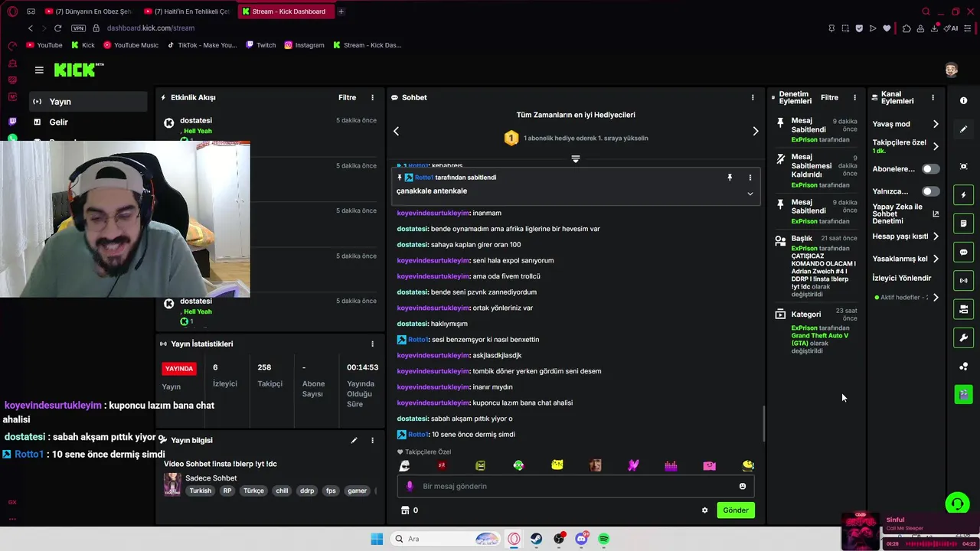Open Kanal Eylemleri panel options menu
This screenshot has height=551, width=980.
tap(933, 98)
